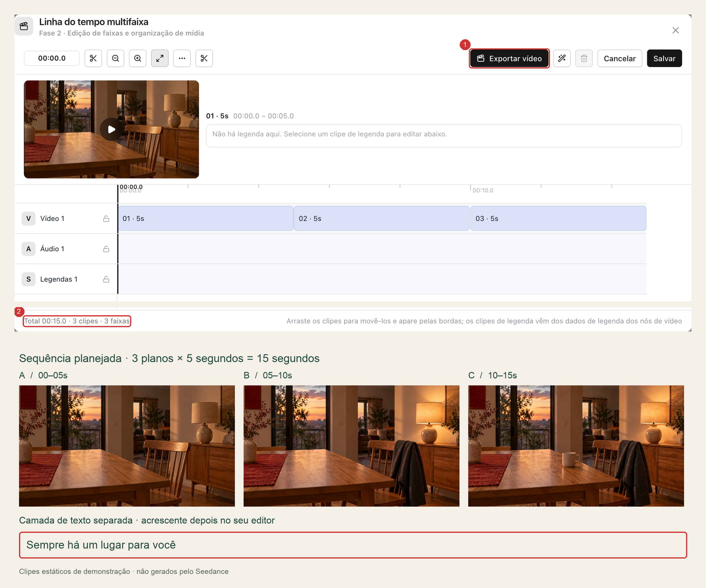Zoom in the timeline with the plus magnifier

tap(137, 59)
